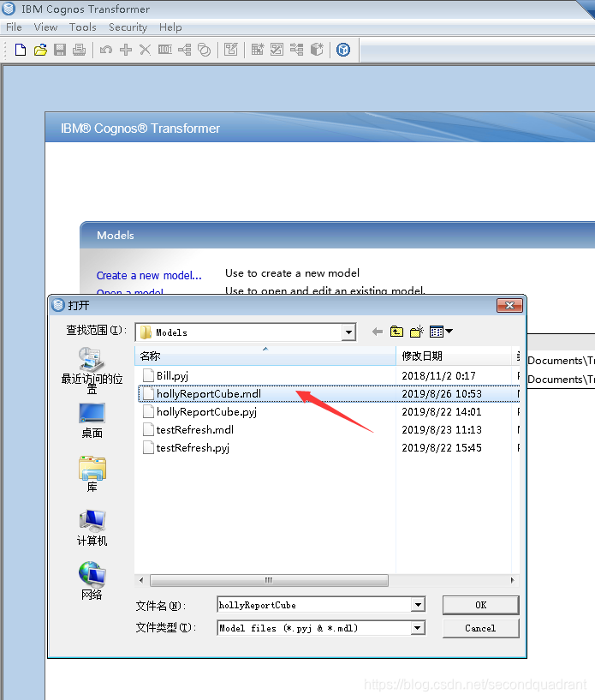The height and width of the screenshot is (700, 595).
Task: Close the Open (打开) dialog
Action: click(x=509, y=305)
